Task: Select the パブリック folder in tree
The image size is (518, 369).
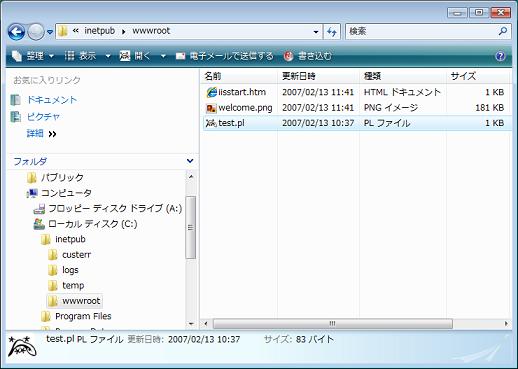Action: click(x=62, y=177)
